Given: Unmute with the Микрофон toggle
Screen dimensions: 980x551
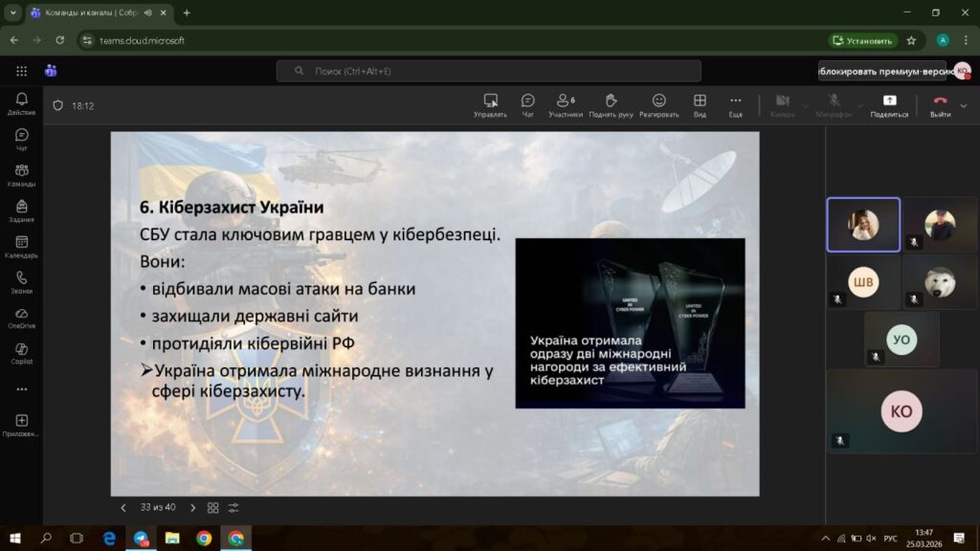Looking at the screenshot, I should pyautogui.click(x=833, y=104).
